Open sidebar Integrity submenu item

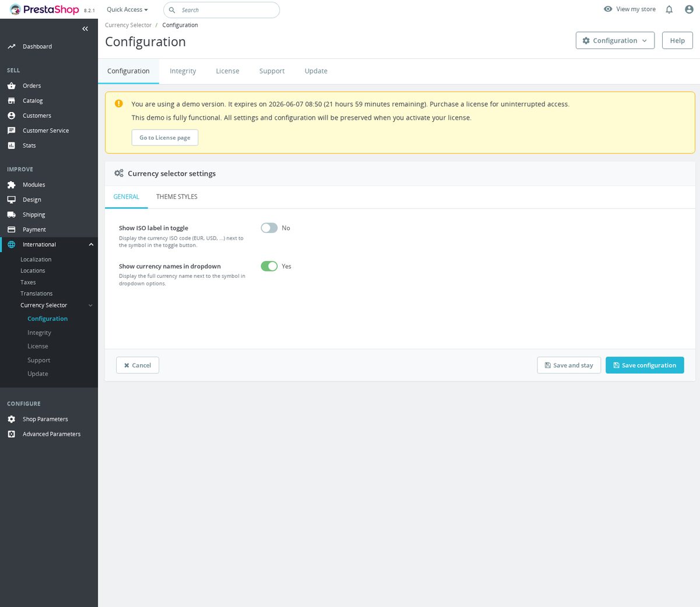click(x=39, y=333)
